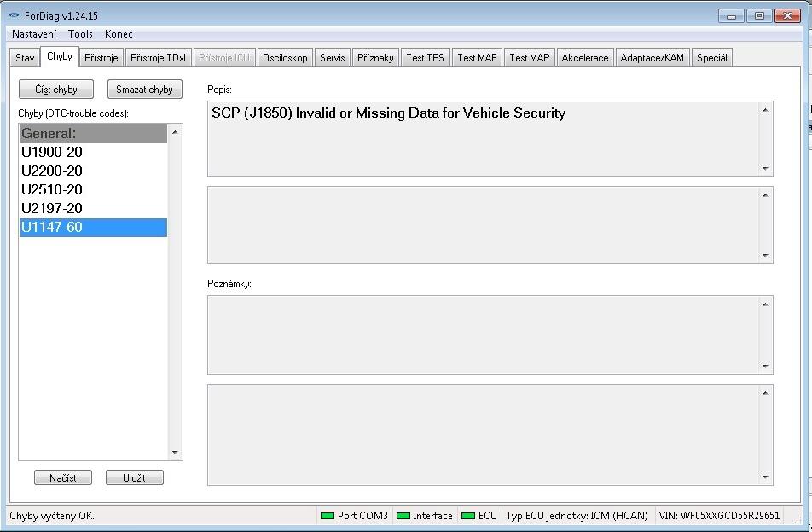Click the green Interface status indicator

click(x=403, y=516)
